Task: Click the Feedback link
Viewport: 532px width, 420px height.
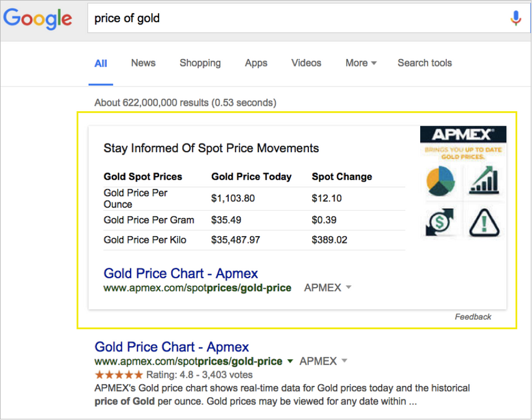Action: [473, 317]
